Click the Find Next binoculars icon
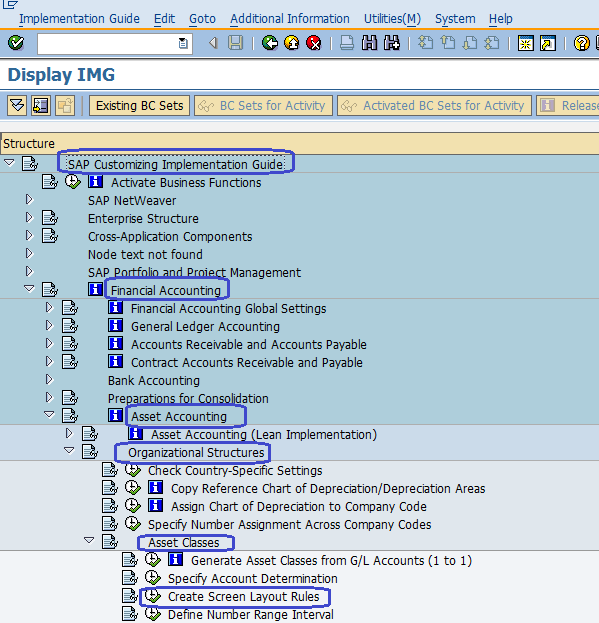The width and height of the screenshot is (599, 623). pyautogui.click(x=392, y=43)
